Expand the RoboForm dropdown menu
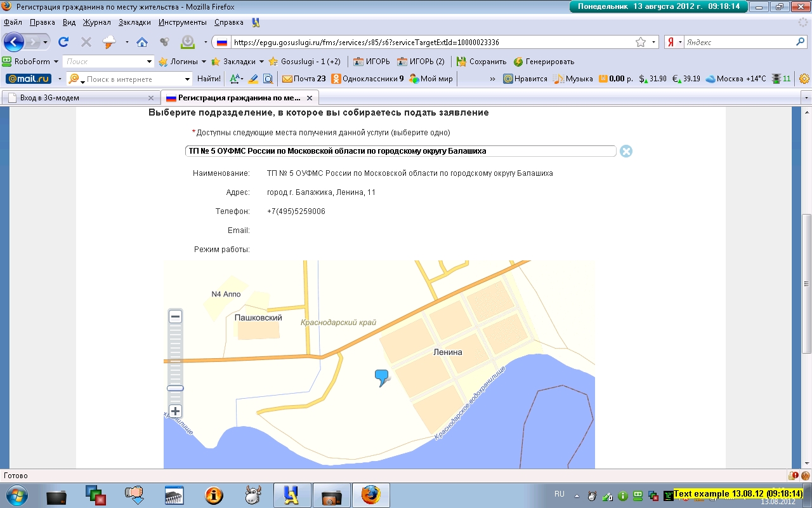The width and height of the screenshot is (812, 508). click(x=56, y=62)
